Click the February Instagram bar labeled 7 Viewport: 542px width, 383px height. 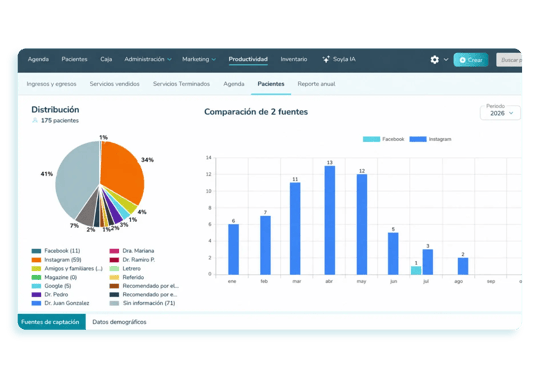click(265, 245)
